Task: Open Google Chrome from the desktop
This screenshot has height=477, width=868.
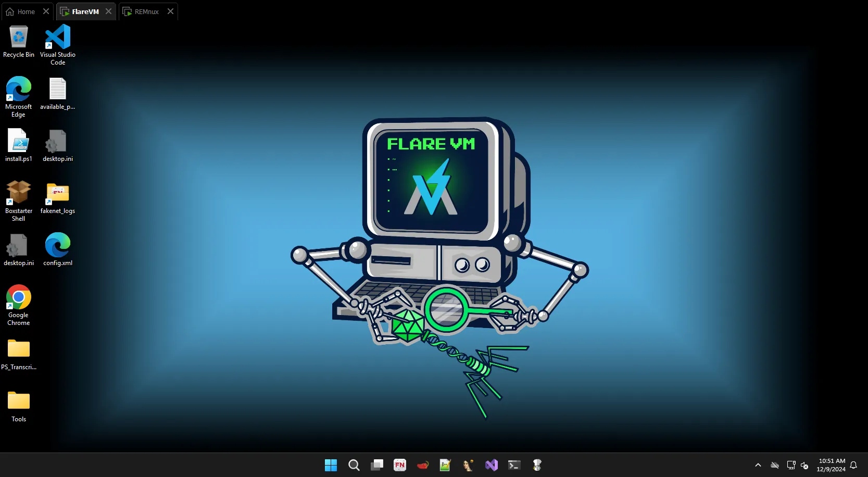Action: point(19,297)
